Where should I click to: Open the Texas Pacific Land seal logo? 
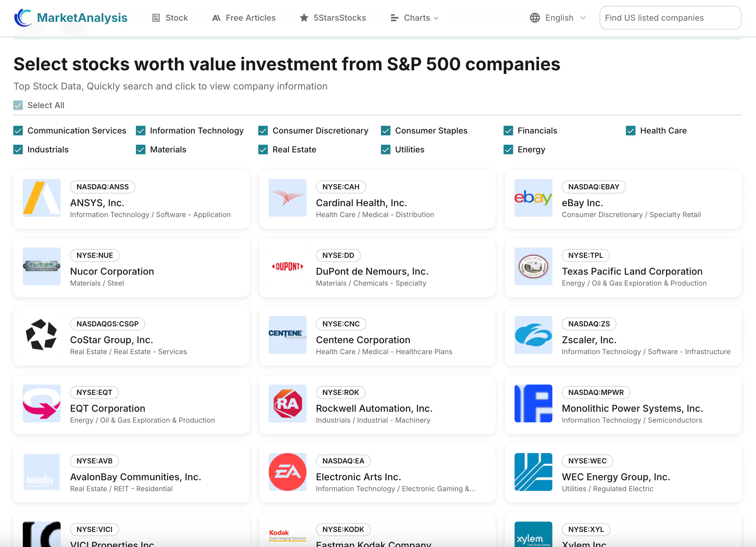(533, 266)
